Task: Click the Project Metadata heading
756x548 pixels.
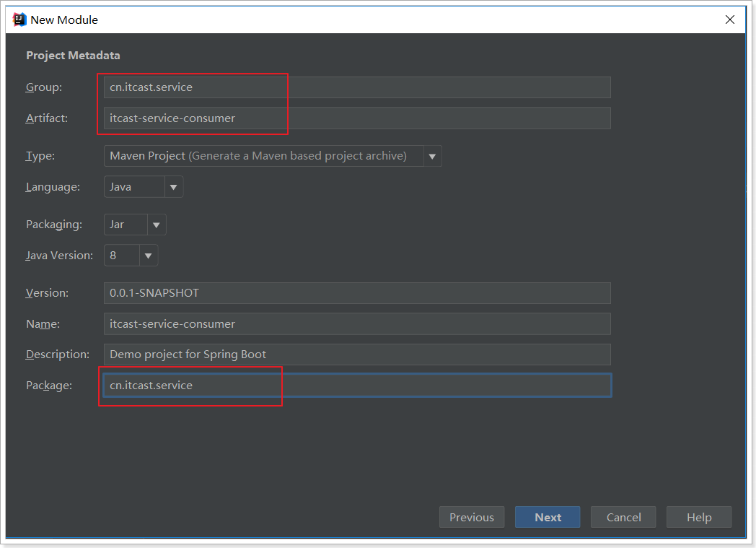Action: tap(73, 56)
